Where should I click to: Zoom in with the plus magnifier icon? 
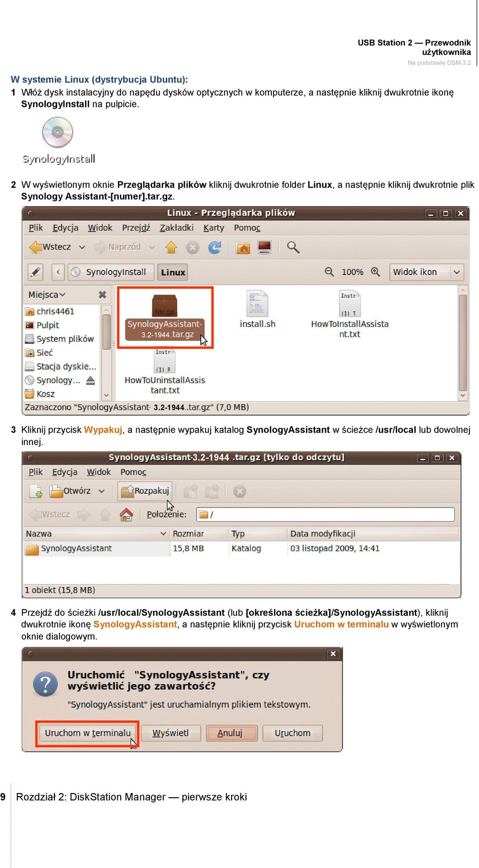(x=375, y=272)
